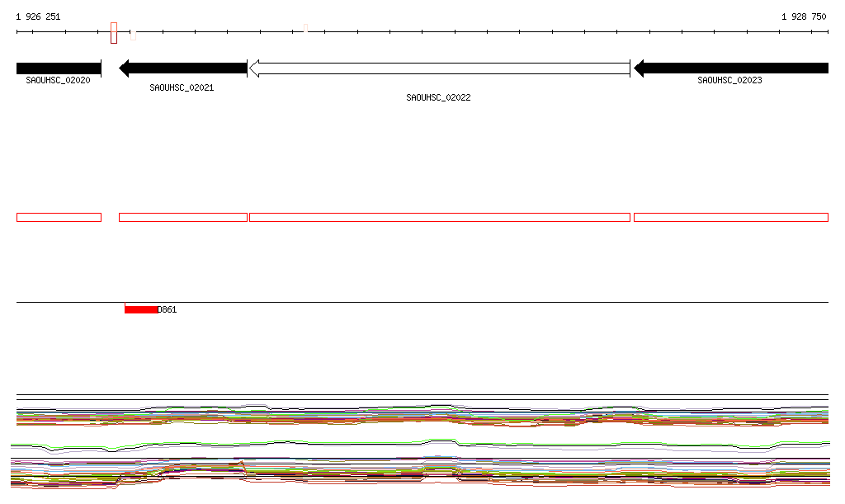The width and height of the screenshot is (845, 504).
Task: Select red outlined box under SAOUHSC_02022
Action: click(x=440, y=218)
